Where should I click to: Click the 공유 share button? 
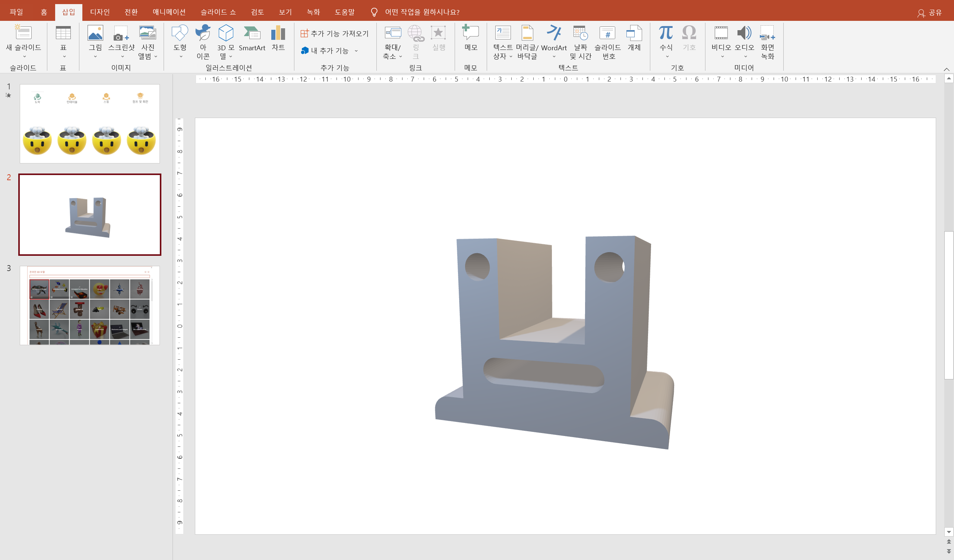pyautogui.click(x=930, y=13)
